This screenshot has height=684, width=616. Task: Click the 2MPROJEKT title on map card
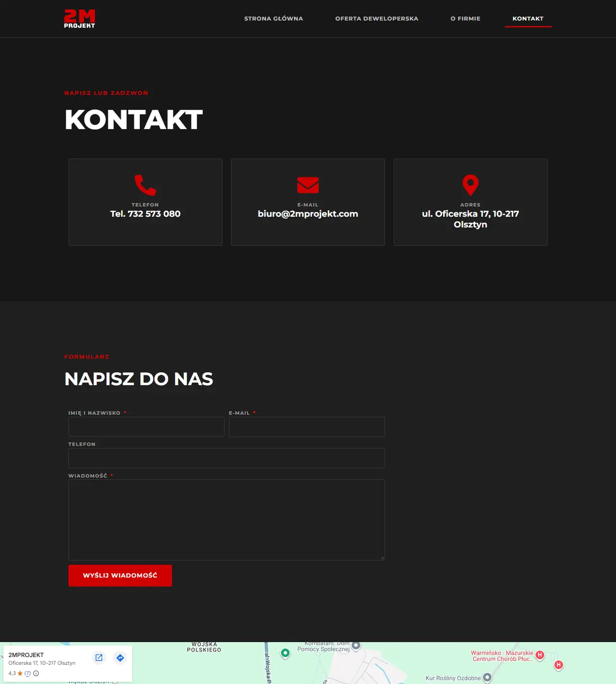click(x=26, y=655)
